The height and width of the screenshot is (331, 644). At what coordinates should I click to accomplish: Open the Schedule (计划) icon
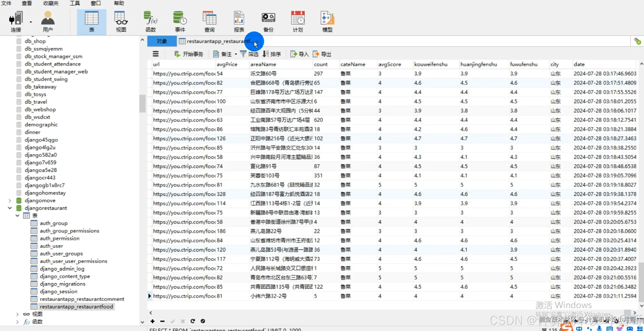click(298, 21)
